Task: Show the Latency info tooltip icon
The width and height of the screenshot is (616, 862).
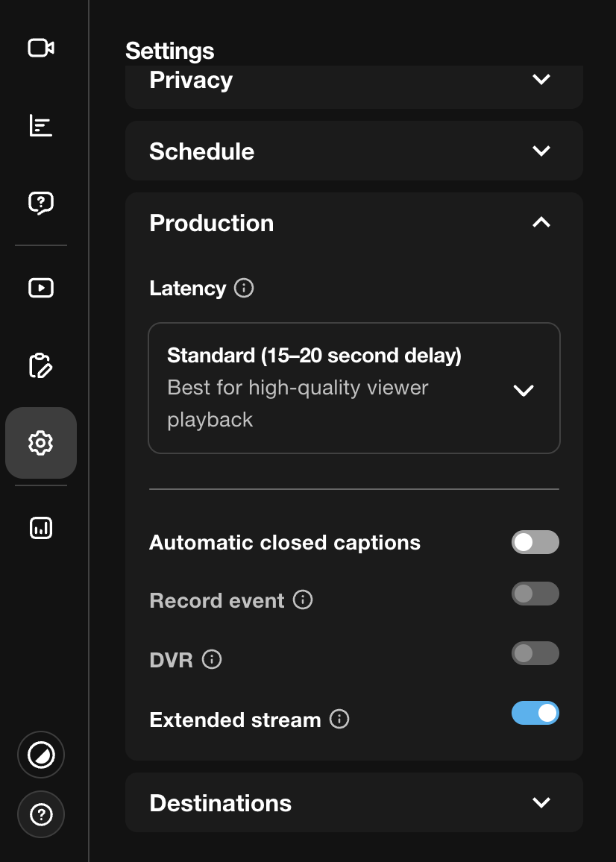Action: [x=244, y=288]
